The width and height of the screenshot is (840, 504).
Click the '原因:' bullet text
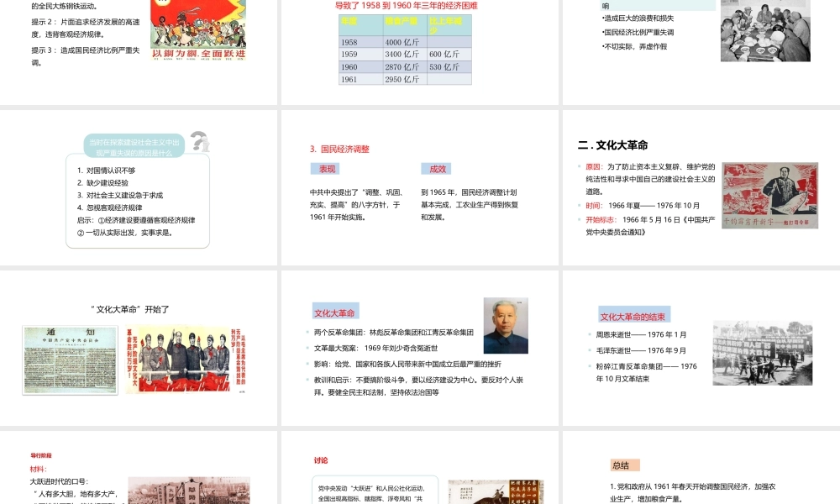650,179
